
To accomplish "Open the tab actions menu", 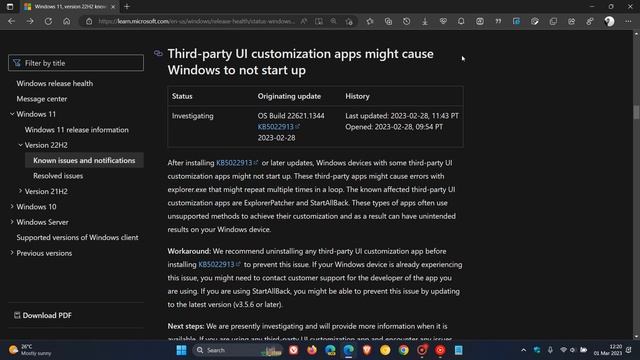I will pos(10,7).
